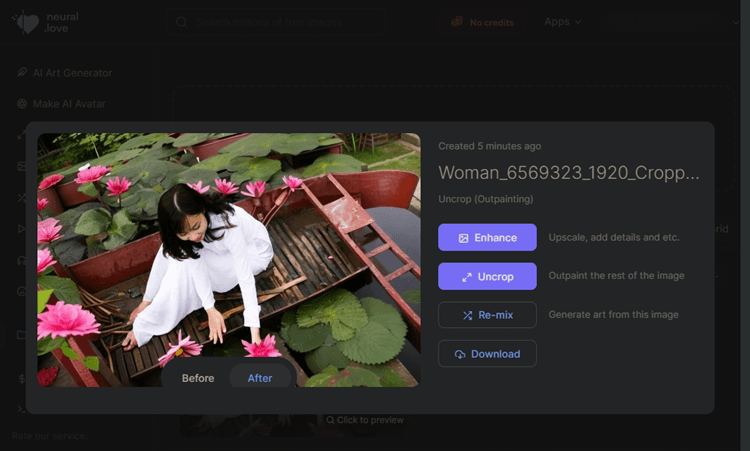Open AI Art Generator in sidebar
The width and height of the screenshot is (750, 451).
coord(65,73)
